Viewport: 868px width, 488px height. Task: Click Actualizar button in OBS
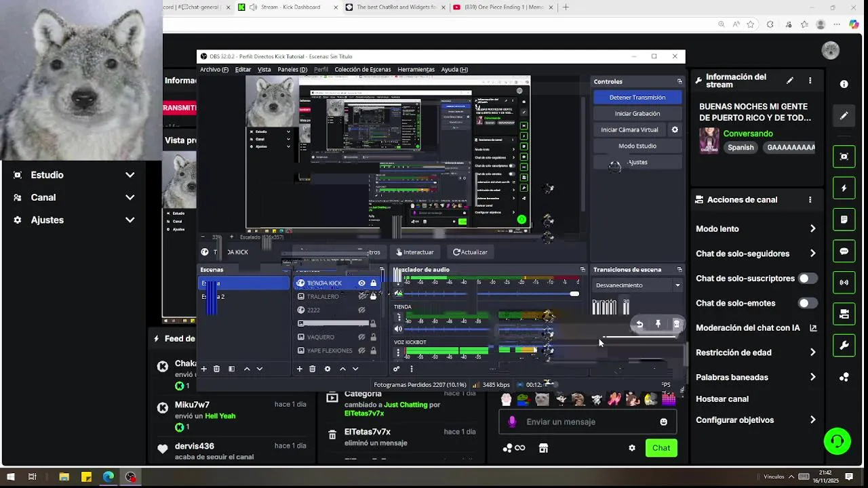[470, 252]
